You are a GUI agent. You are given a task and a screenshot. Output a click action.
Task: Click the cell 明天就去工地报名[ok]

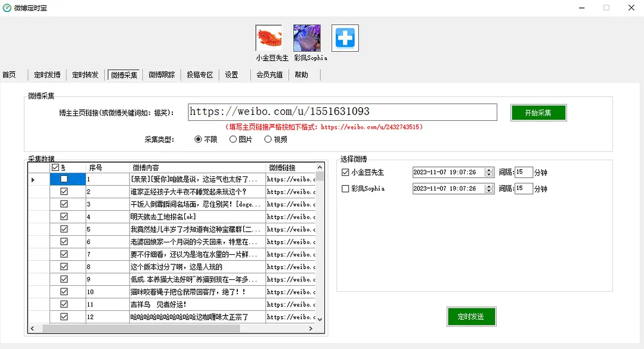click(x=197, y=217)
